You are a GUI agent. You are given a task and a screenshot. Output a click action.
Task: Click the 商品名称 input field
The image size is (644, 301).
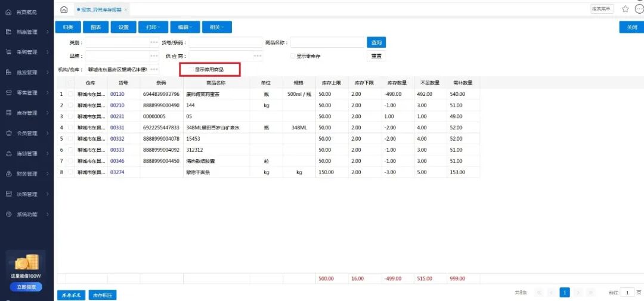coord(327,42)
